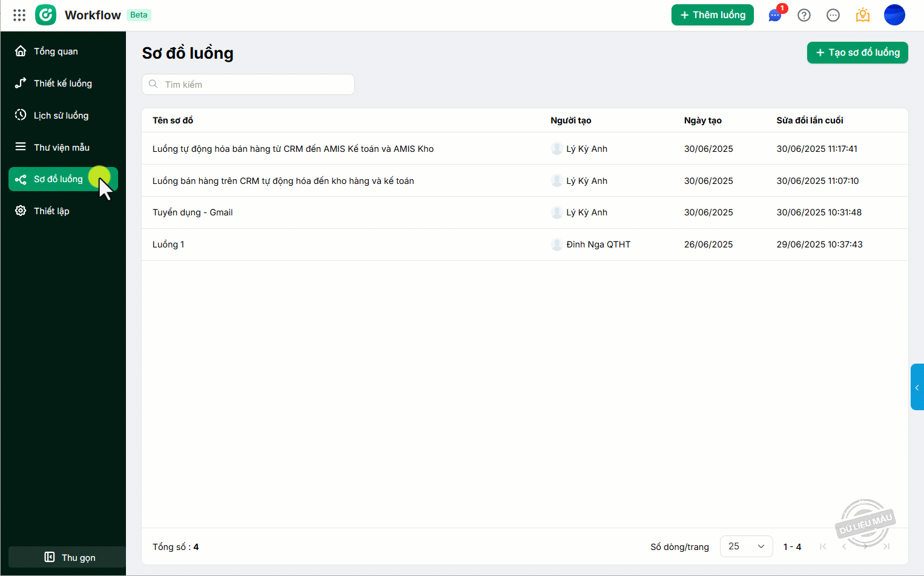The width and height of the screenshot is (924, 576).
Task: Click Tạo sơ đồ luồng button
Action: click(x=857, y=53)
